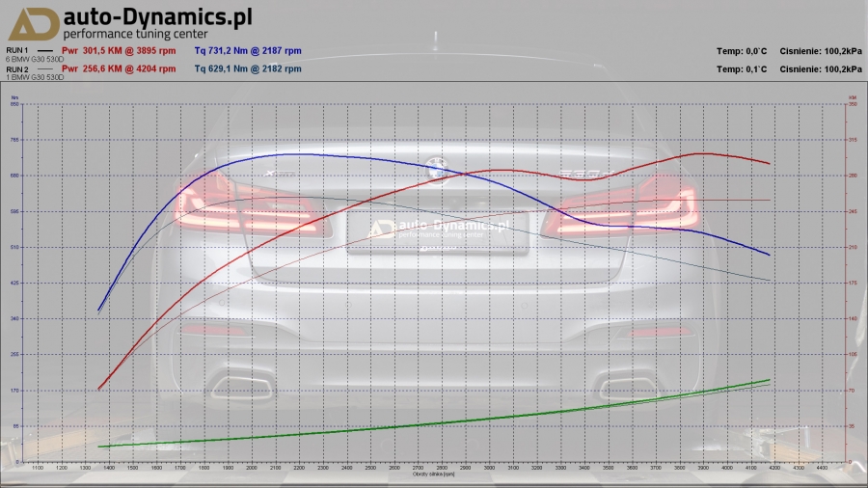Click the KM unit label on right axis

853,97
